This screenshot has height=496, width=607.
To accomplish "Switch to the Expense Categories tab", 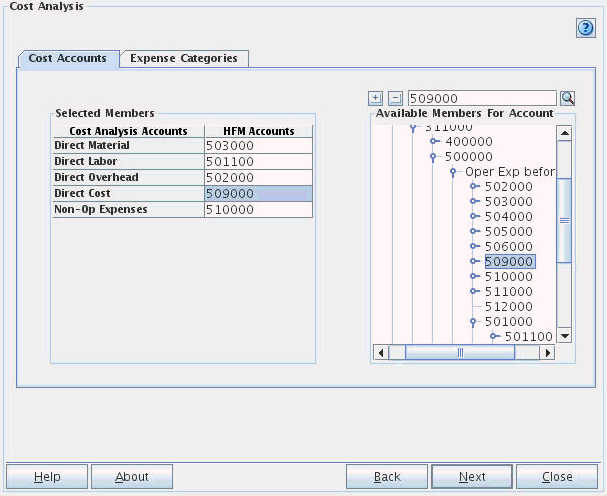I will coord(184,58).
